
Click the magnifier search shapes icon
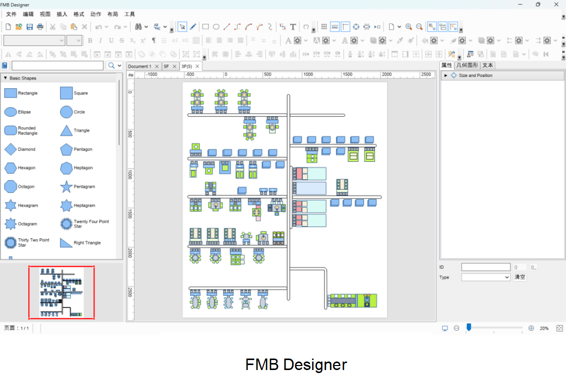click(x=111, y=65)
